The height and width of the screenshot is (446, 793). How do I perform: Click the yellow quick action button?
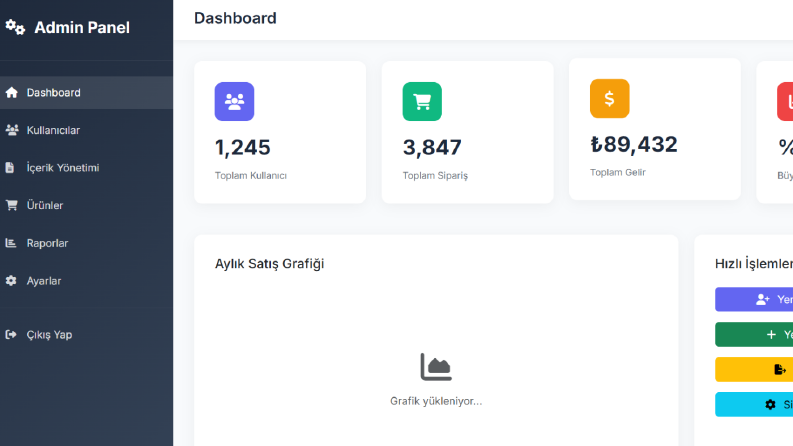coord(754,370)
